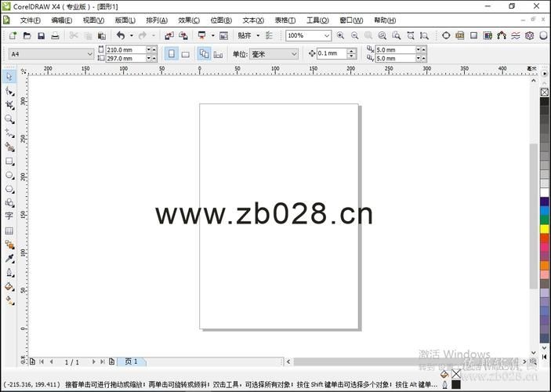Select the Text tool
551x392 pixels.
9,216
